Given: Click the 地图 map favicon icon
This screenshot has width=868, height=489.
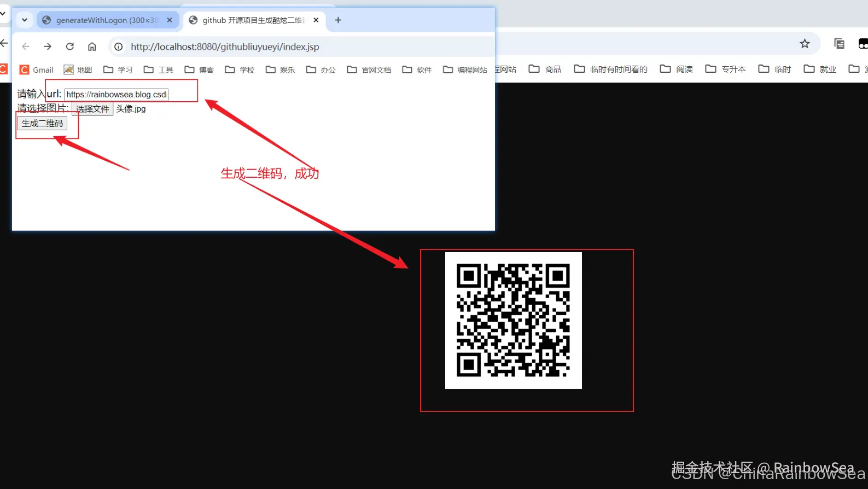Looking at the screenshot, I should (x=68, y=69).
